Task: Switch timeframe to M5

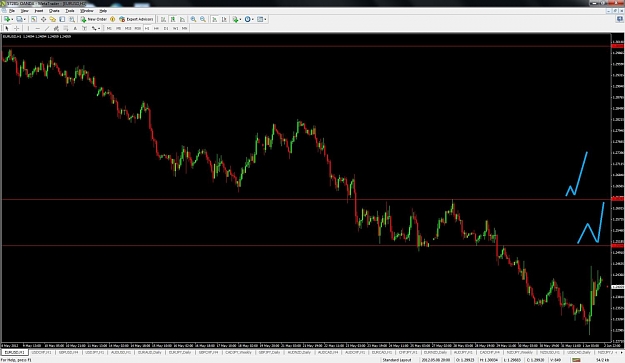Action: pos(118,28)
